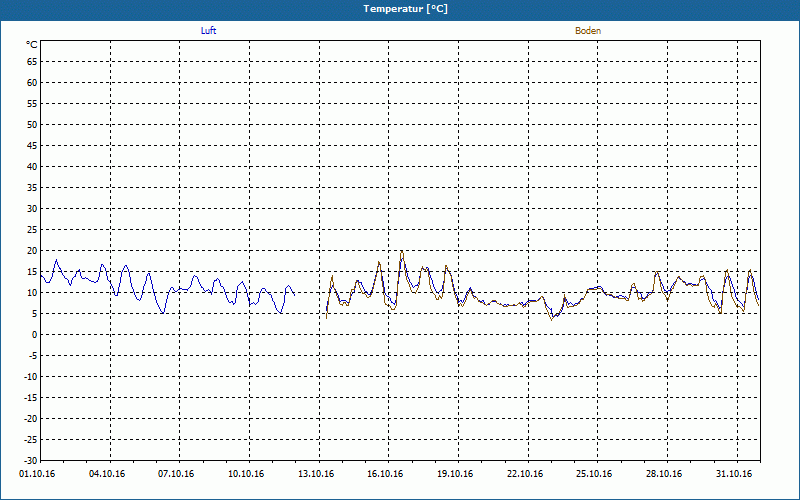The height and width of the screenshot is (500, 800).
Task: Click the y-axis value 30
Action: 32,209
